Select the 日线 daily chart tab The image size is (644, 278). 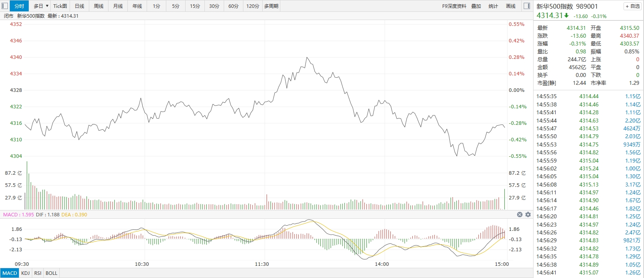point(79,6)
